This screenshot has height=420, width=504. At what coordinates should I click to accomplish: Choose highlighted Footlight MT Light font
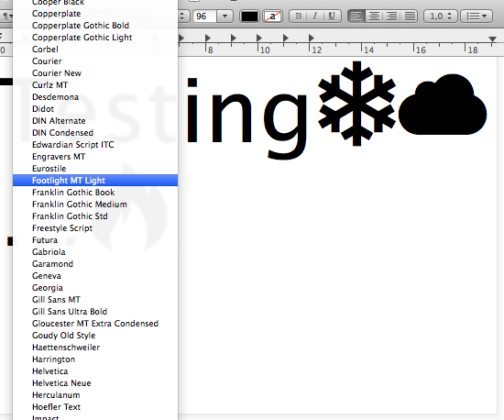coord(95,180)
